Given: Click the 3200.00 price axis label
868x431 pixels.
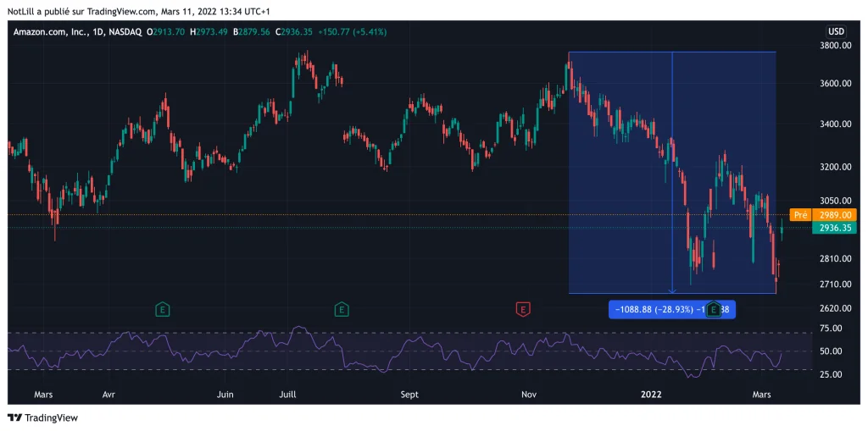Looking at the screenshot, I should pos(834,167).
